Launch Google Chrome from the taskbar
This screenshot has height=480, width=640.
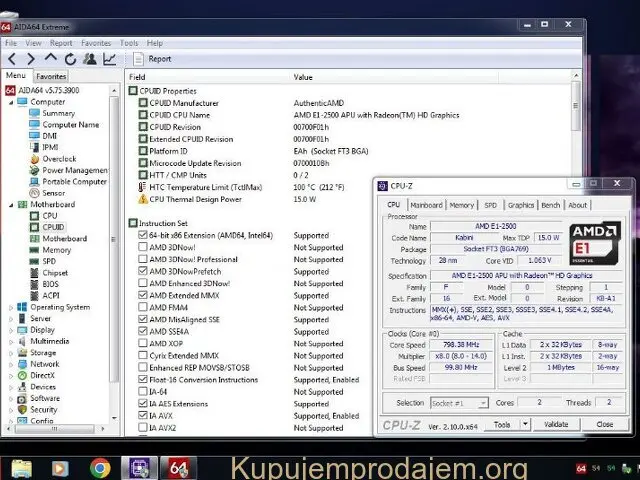click(100, 467)
